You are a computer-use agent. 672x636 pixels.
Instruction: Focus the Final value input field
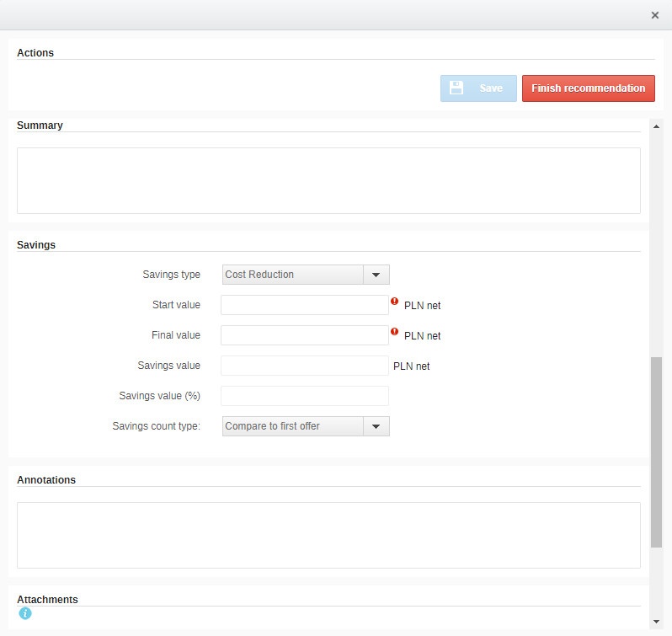(x=304, y=335)
